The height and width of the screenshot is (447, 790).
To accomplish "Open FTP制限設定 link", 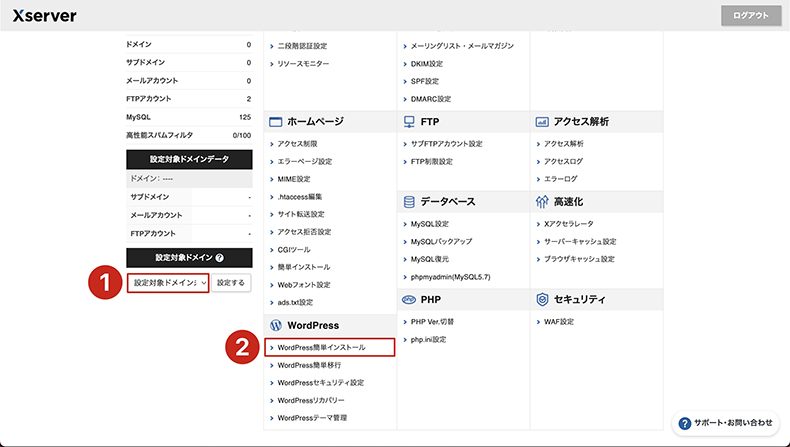I will click(x=431, y=161).
